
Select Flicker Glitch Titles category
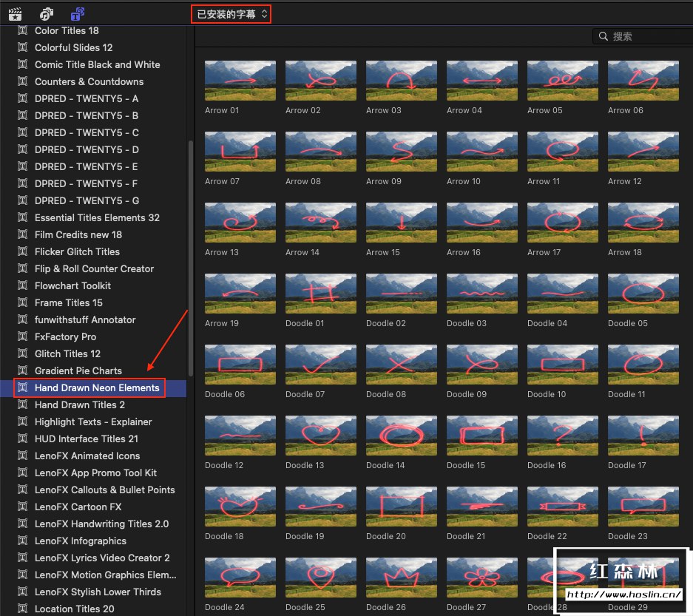tap(78, 251)
